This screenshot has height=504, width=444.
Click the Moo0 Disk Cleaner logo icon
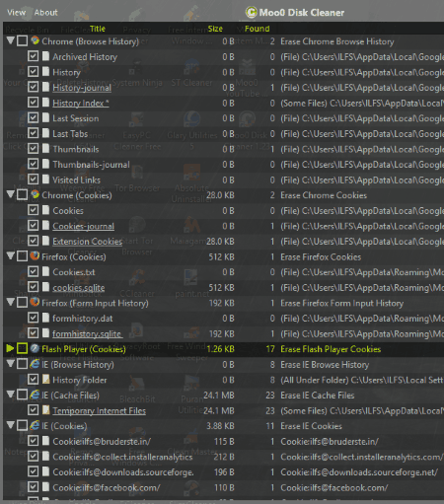(252, 13)
